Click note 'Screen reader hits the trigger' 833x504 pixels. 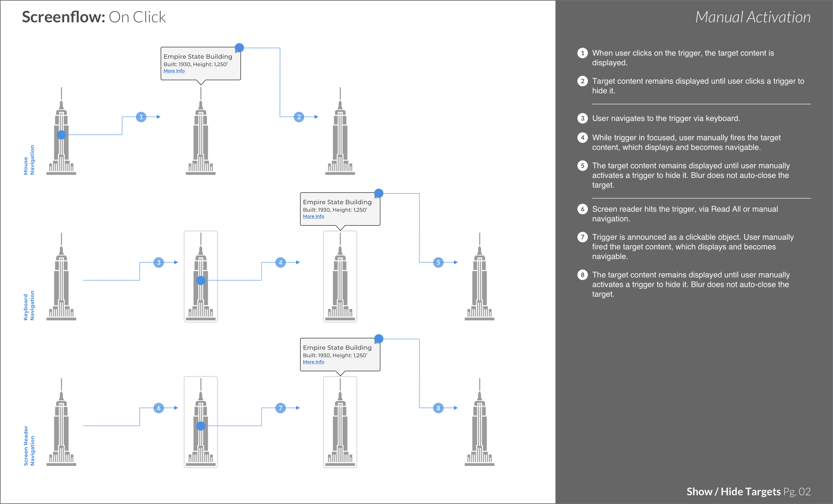coord(685,214)
